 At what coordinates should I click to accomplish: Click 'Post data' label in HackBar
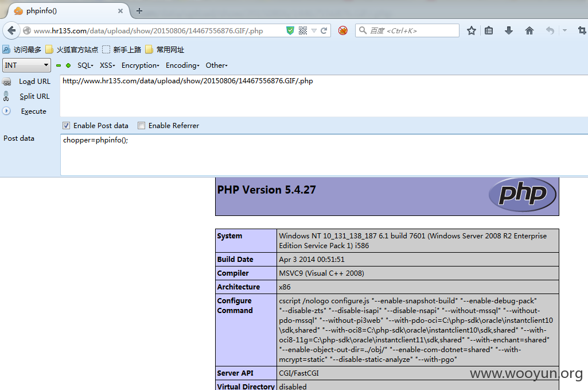point(19,138)
